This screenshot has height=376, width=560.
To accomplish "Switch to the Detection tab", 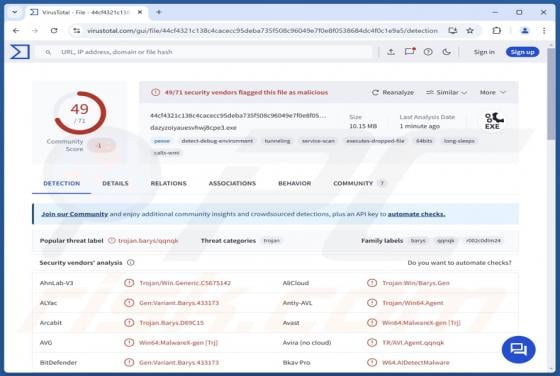I will pyautogui.click(x=61, y=183).
